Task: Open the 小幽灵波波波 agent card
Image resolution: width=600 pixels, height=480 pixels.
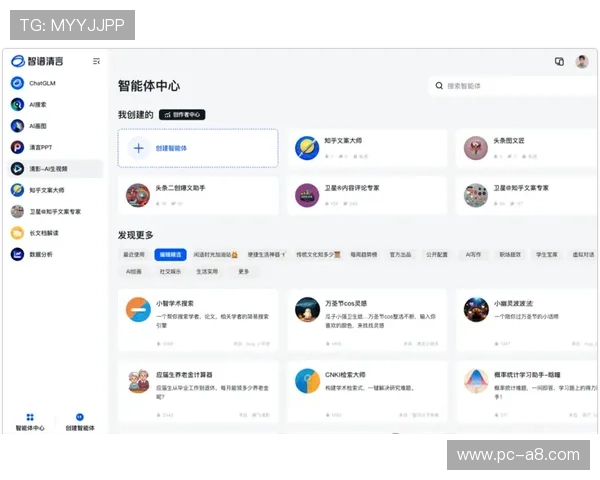Action: [527, 320]
